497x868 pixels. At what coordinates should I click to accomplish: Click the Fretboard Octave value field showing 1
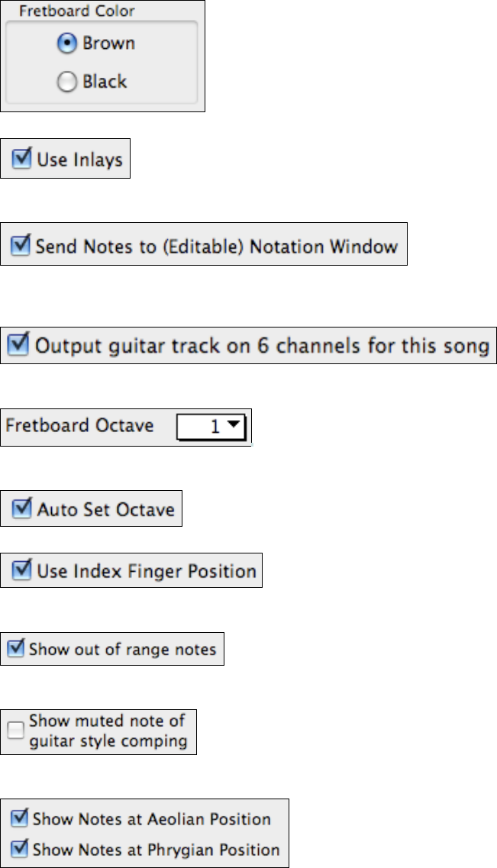pos(206,428)
